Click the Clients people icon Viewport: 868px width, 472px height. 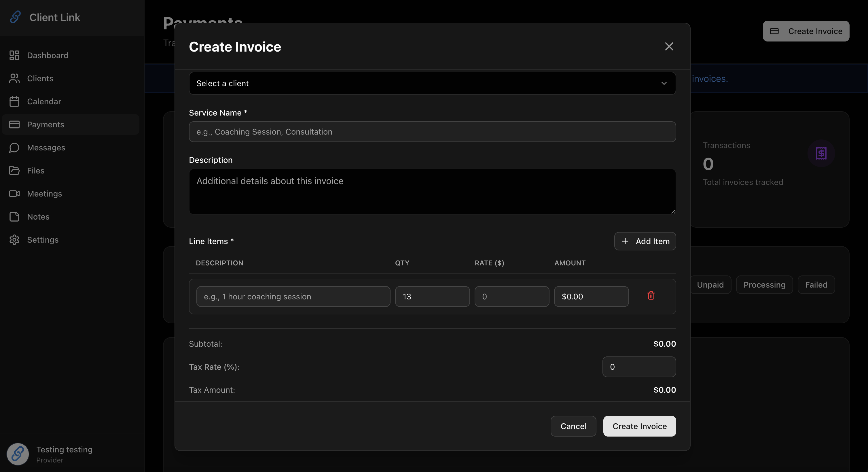pos(14,78)
